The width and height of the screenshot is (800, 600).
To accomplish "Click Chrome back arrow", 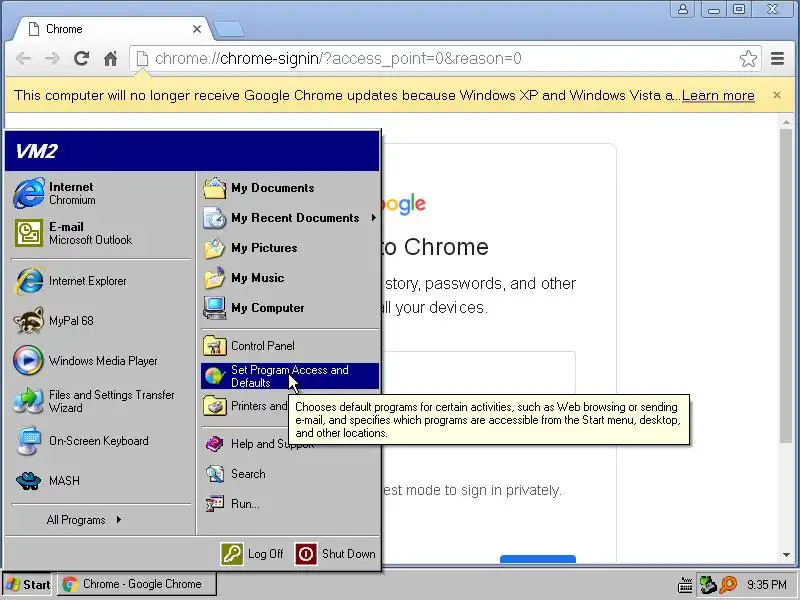I will 23,59.
